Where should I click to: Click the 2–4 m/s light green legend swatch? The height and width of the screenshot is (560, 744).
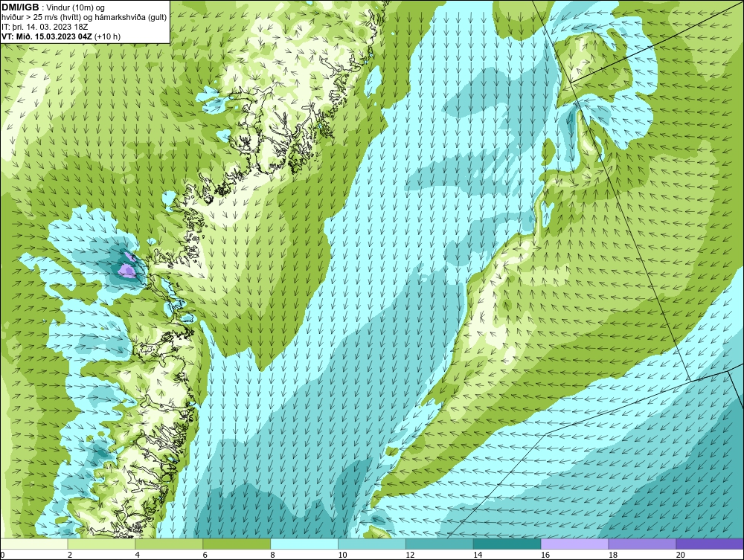click(101, 544)
